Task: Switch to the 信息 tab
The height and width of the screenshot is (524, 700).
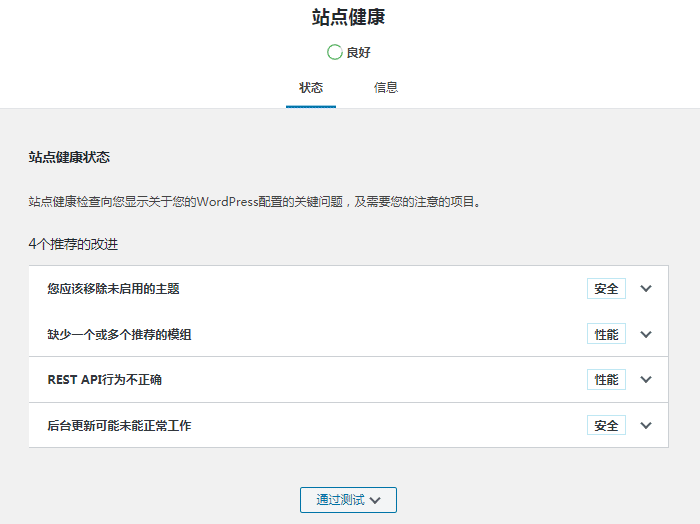Action: tap(386, 88)
